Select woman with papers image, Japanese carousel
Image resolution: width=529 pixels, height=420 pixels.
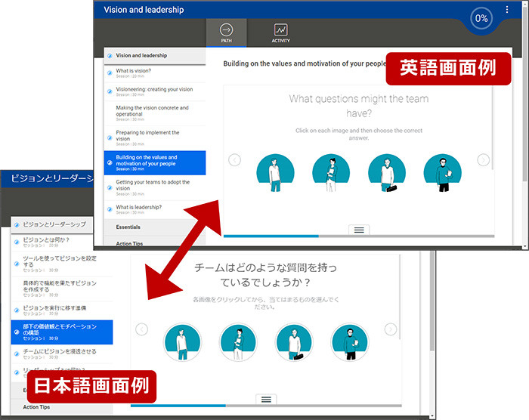coord(238,342)
